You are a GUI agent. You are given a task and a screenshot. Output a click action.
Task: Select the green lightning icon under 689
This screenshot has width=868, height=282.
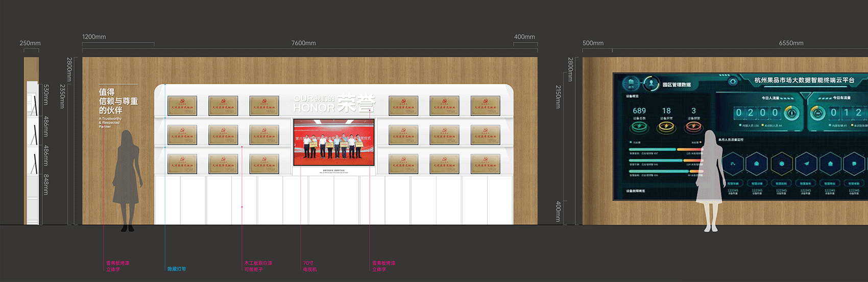coord(639,127)
